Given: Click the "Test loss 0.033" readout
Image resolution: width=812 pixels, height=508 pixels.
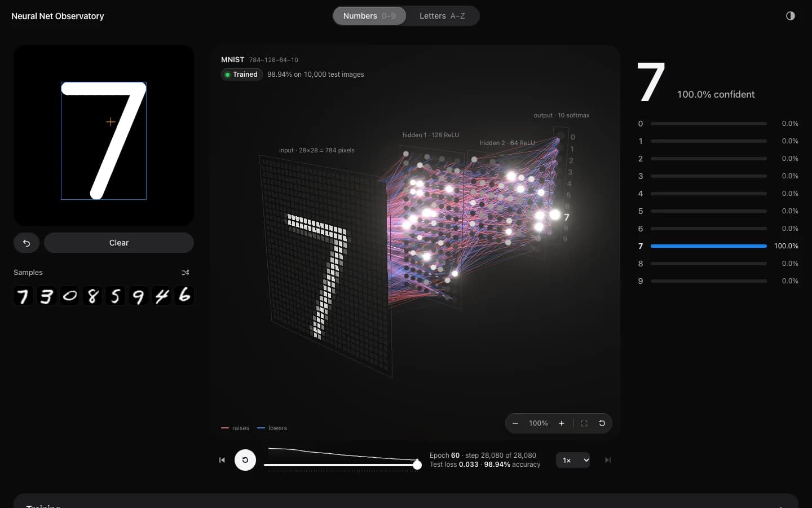Looking at the screenshot, I should tap(454, 465).
